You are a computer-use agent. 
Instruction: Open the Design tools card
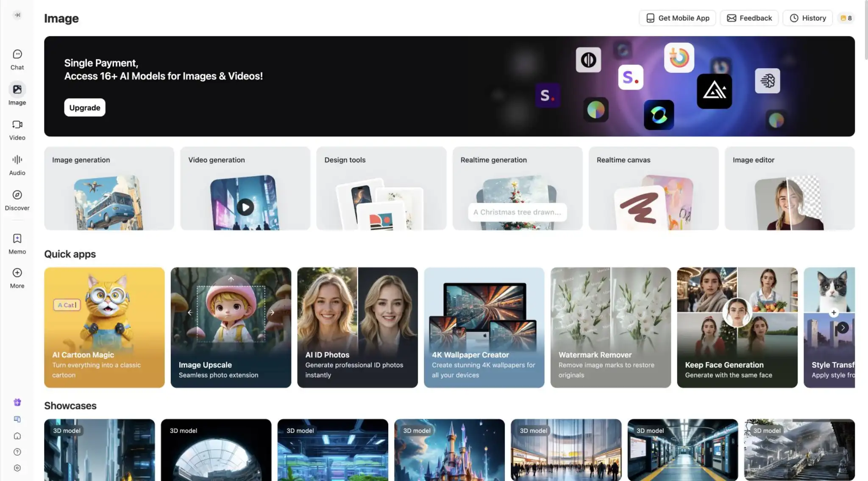381,188
